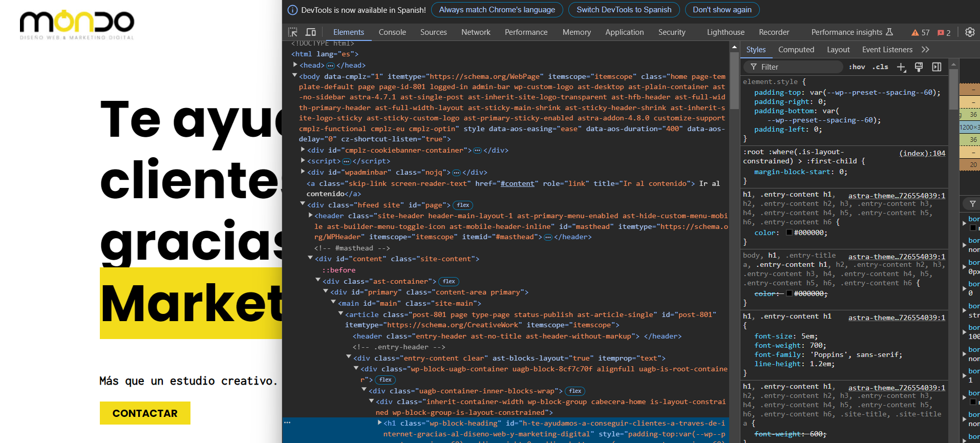The width and height of the screenshot is (980, 443).
Task: Click the filter funnel icon in far-right pane
Action: [972, 204]
